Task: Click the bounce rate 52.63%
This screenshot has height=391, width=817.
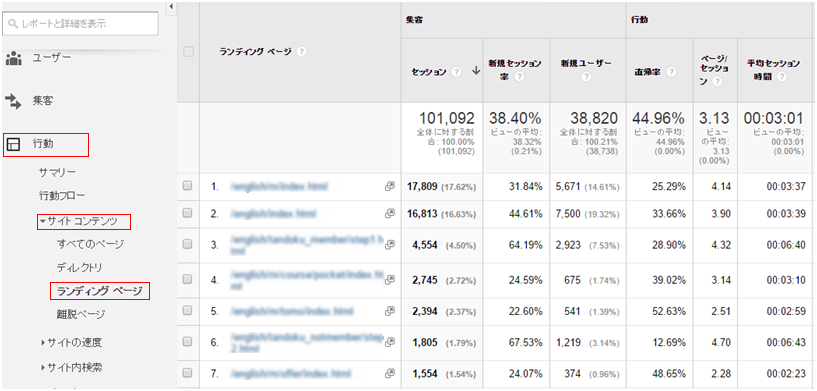Action: (668, 312)
